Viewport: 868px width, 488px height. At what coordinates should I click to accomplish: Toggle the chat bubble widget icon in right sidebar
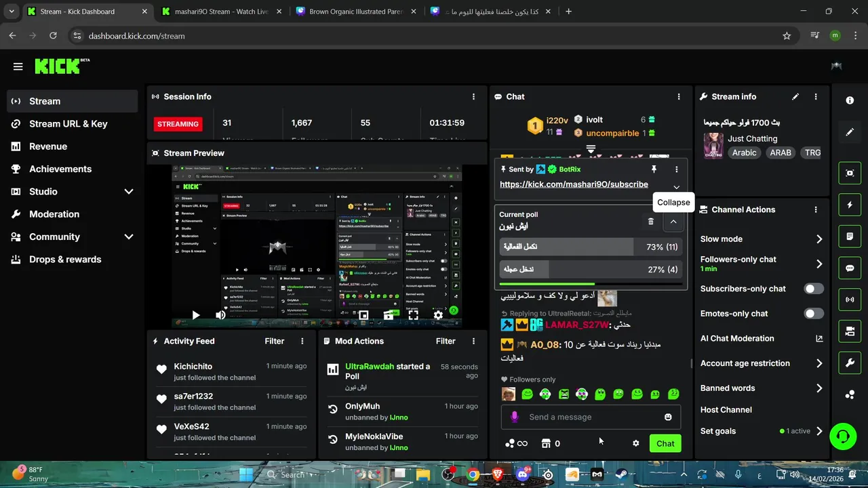pyautogui.click(x=850, y=268)
